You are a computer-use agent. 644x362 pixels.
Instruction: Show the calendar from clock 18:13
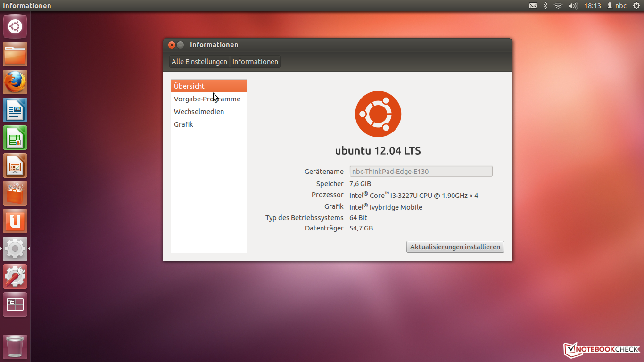pyautogui.click(x=593, y=6)
